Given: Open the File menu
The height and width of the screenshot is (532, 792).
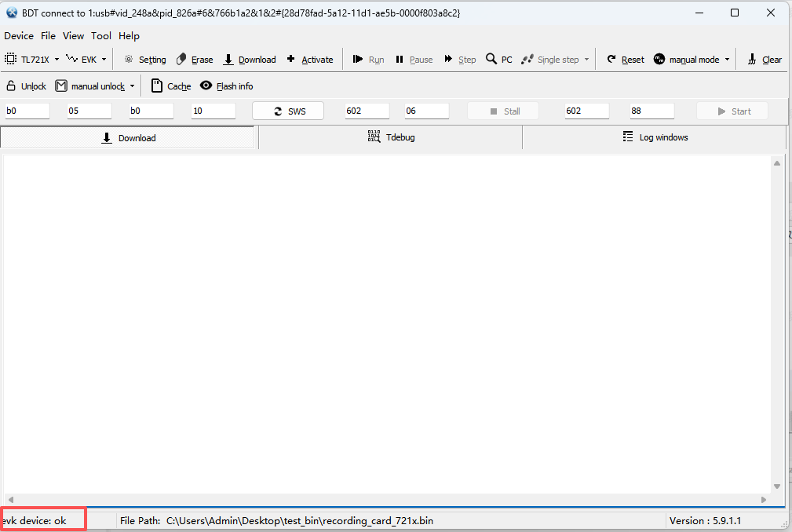Looking at the screenshot, I should 48,36.
